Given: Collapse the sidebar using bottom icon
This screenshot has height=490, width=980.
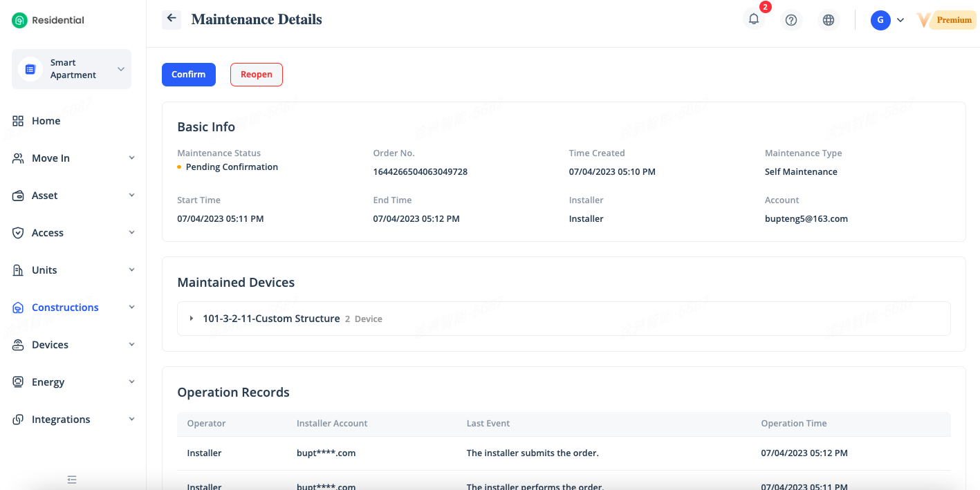Looking at the screenshot, I should point(72,480).
